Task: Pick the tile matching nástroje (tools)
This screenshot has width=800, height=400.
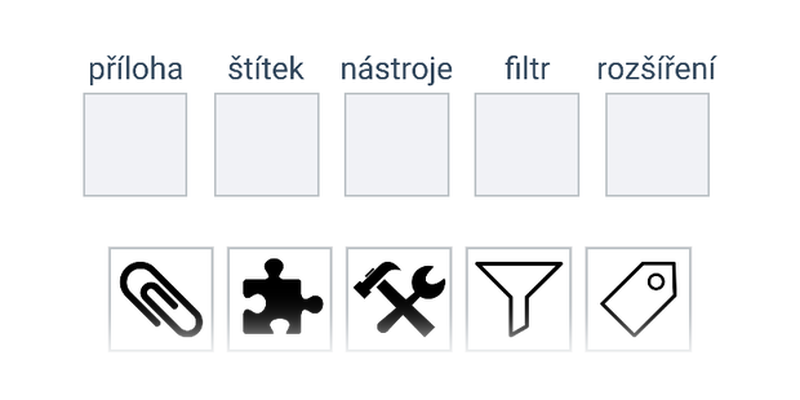Action: click(399, 299)
